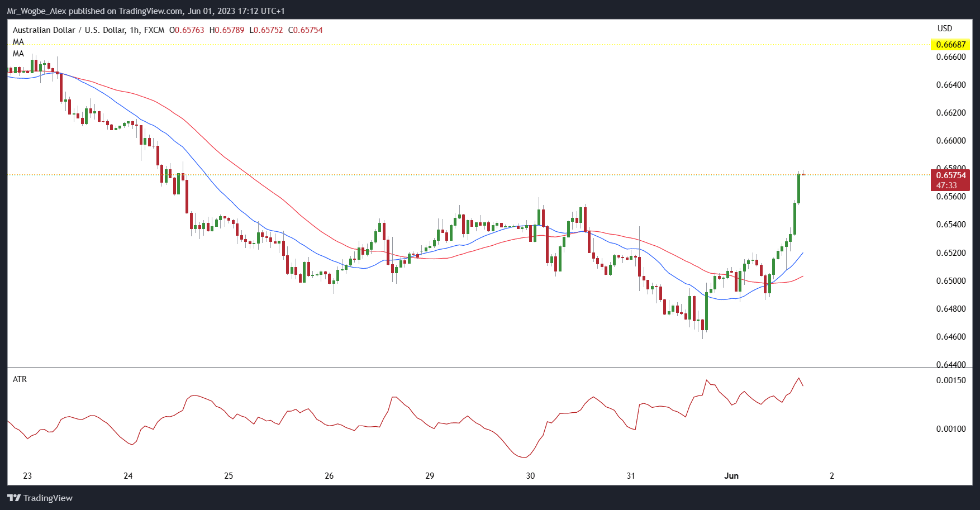Click the date label 25 on time axis

(x=229, y=476)
